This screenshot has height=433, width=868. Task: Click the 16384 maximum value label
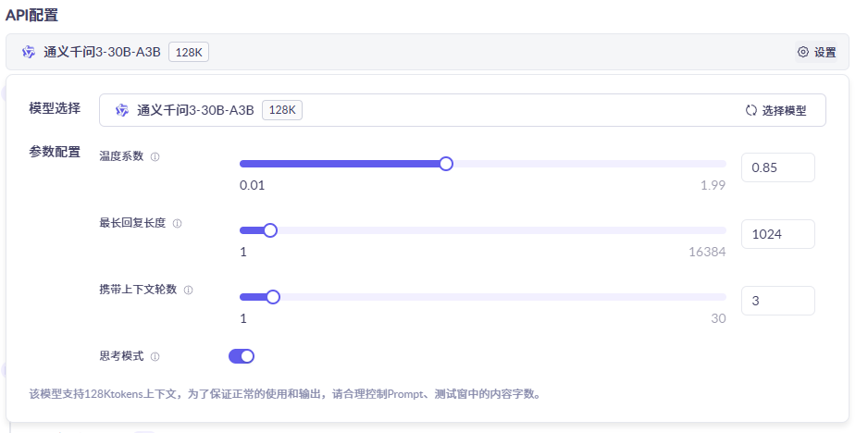(x=707, y=252)
